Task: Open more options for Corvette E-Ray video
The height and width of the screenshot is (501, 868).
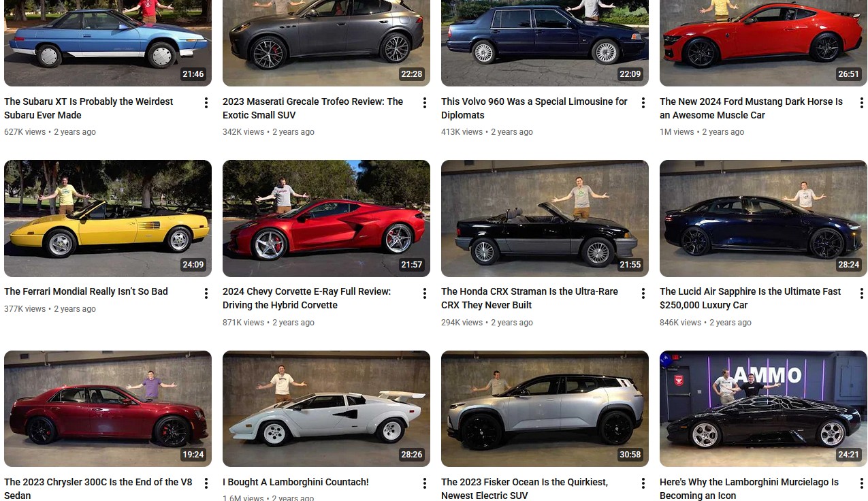Action: (x=424, y=293)
